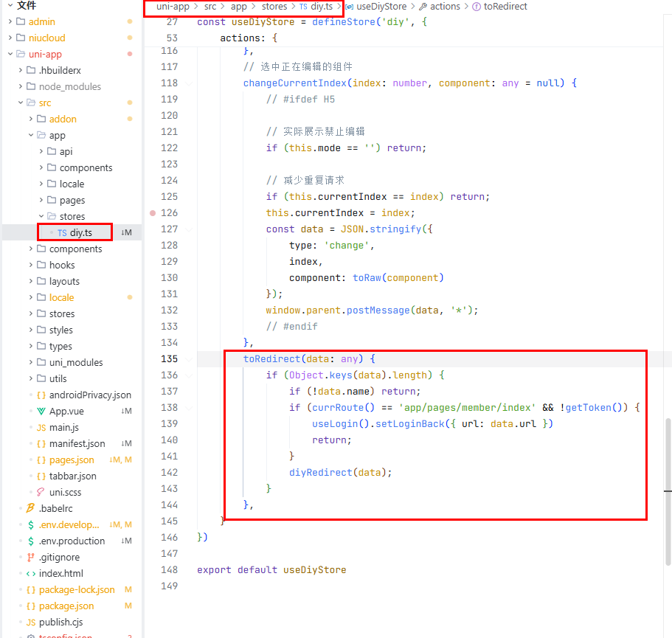Click the Babel icon beside .babelrc

click(30, 508)
